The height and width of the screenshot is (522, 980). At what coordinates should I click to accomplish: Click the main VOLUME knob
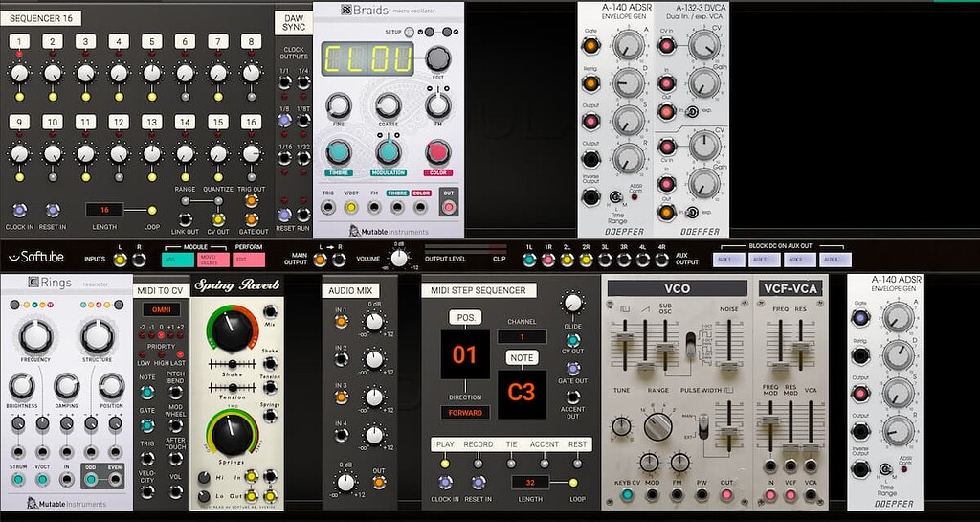point(399,259)
